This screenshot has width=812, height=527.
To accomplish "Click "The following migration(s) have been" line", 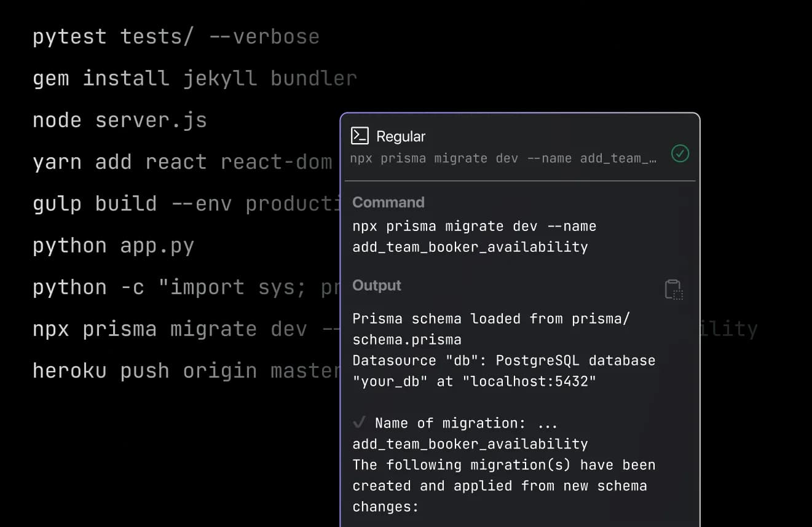I will click(503, 465).
